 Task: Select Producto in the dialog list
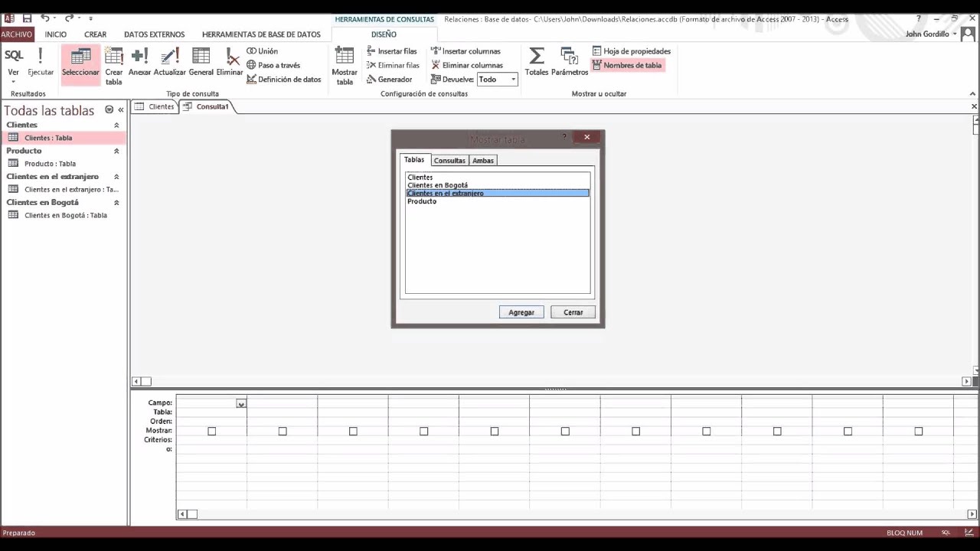coord(498,201)
